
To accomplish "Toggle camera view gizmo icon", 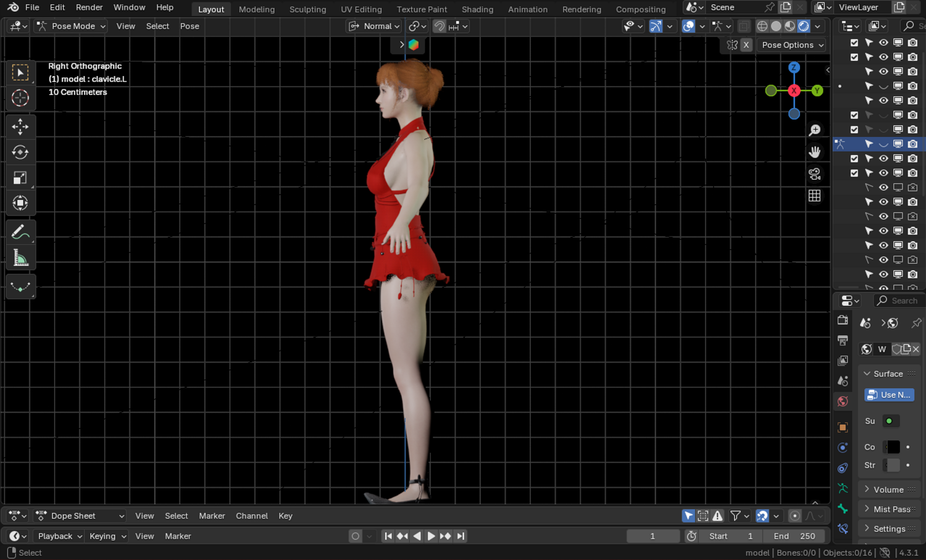I will [x=815, y=174].
